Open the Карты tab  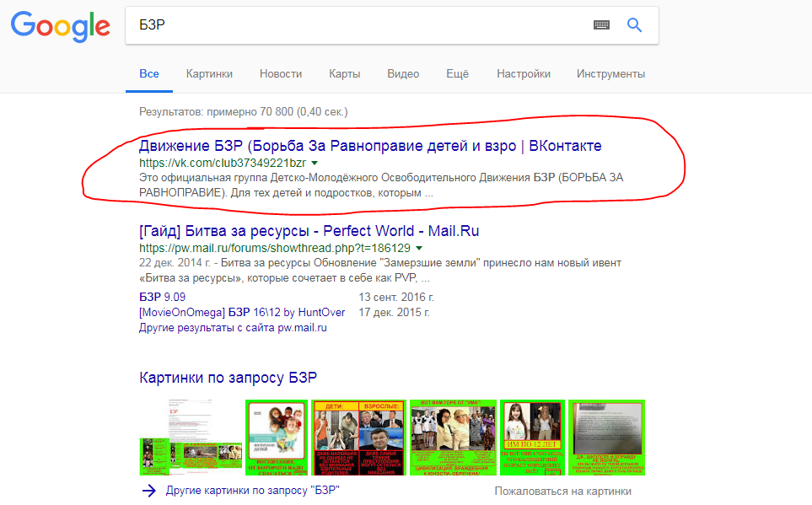click(344, 74)
